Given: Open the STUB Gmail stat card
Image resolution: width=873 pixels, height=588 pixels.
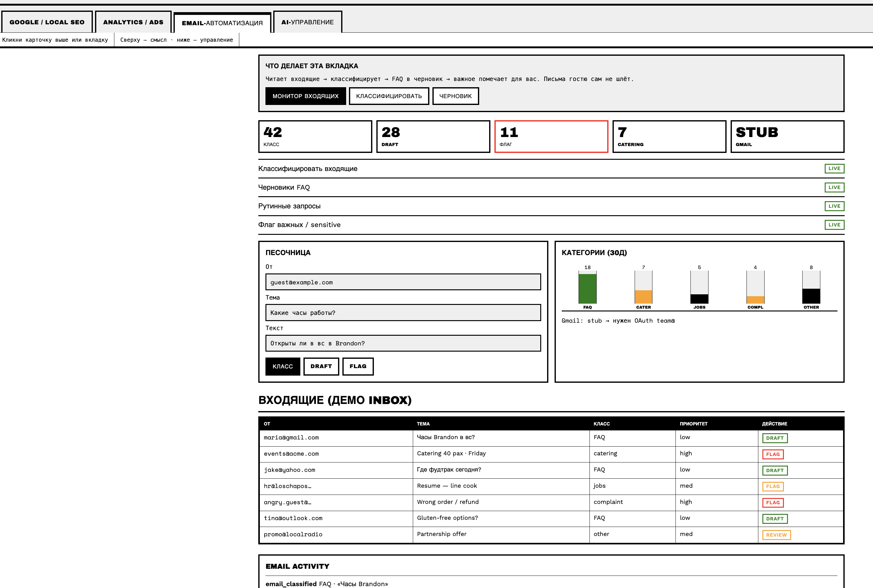Looking at the screenshot, I should pyautogui.click(x=787, y=136).
